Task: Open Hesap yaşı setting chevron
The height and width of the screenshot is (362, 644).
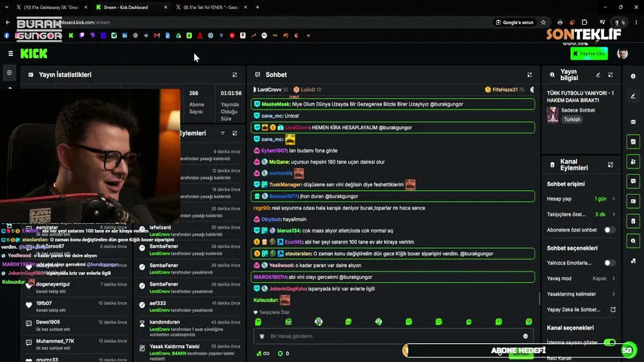Action: click(x=614, y=198)
